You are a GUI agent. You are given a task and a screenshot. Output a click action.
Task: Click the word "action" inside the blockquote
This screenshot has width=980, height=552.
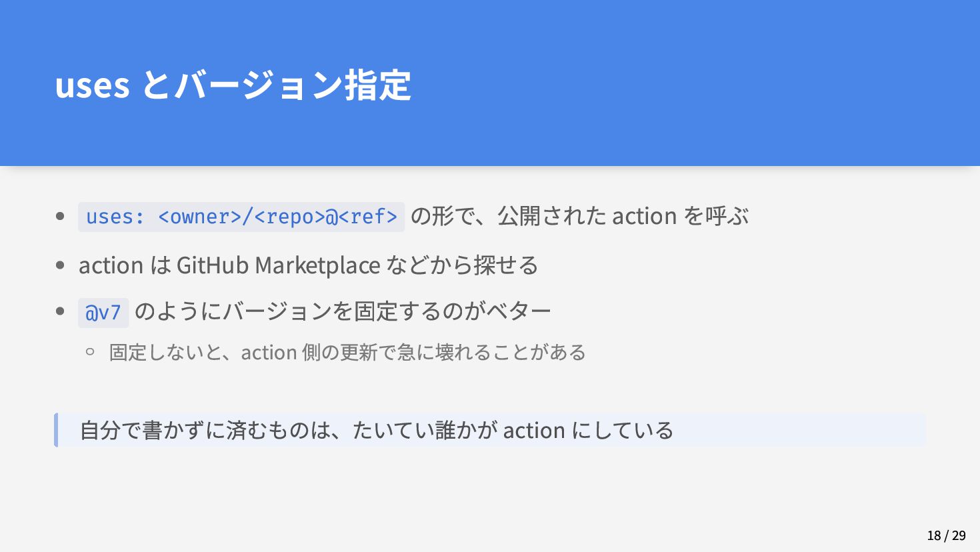534,431
